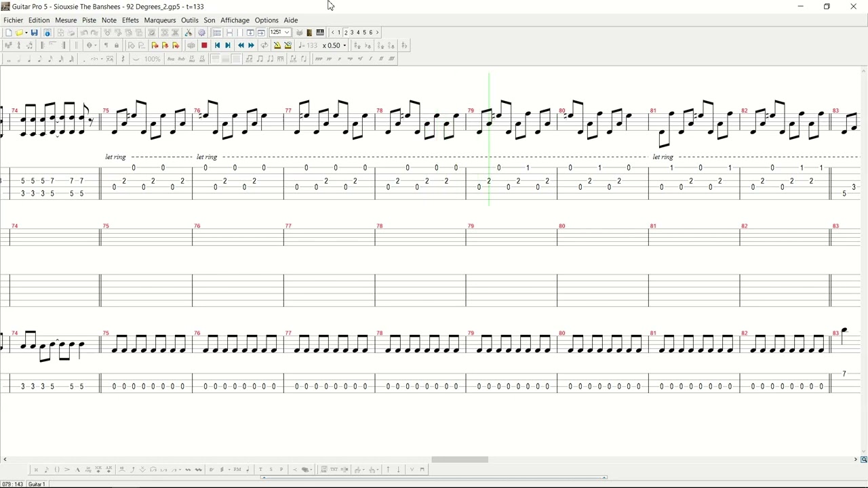Click the scissors tool icon
This screenshot has height=488, width=868.
(189, 33)
